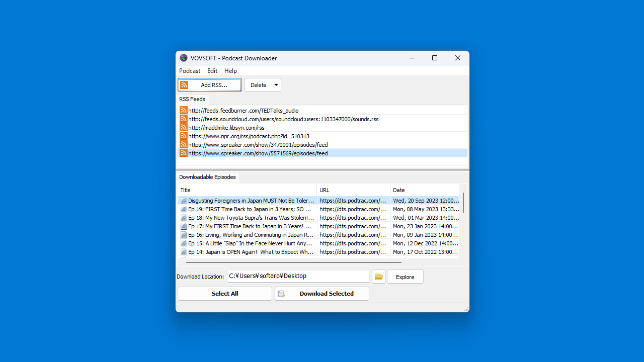
Task: Click the Select All button
Action: tap(225, 294)
